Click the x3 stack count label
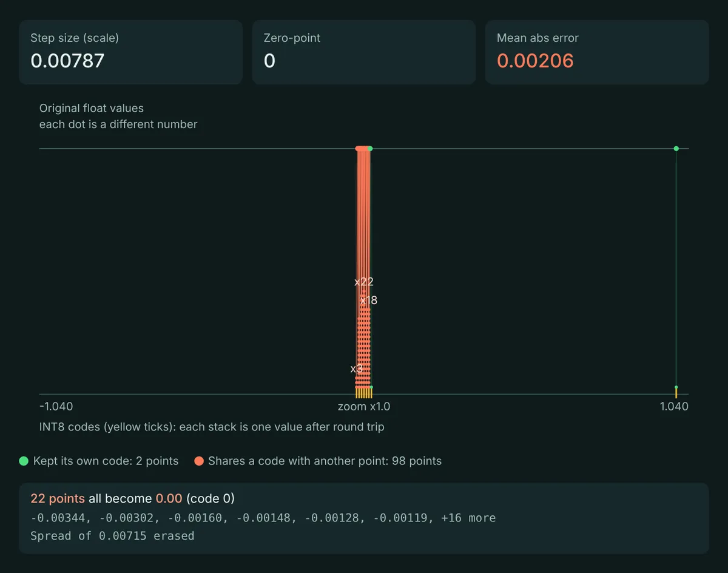 click(357, 368)
